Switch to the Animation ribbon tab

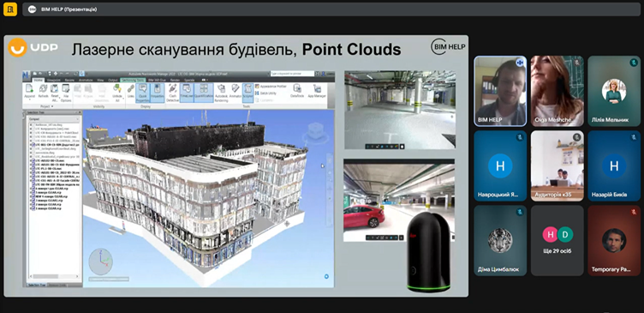pyautogui.click(x=86, y=81)
